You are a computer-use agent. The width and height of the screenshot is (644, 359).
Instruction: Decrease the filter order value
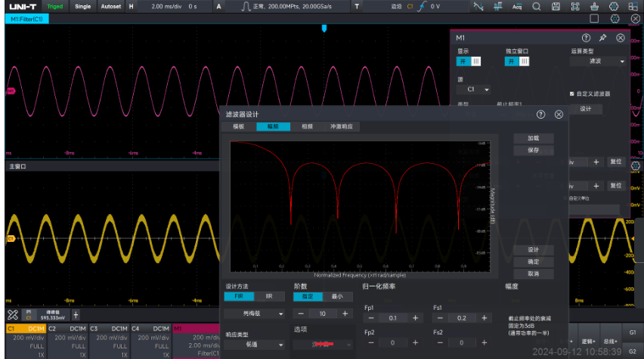coord(301,314)
